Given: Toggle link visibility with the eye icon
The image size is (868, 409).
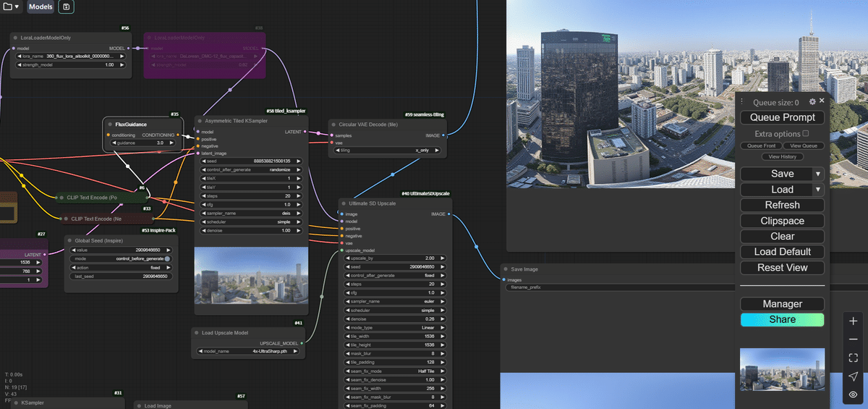Looking at the screenshot, I should [x=854, y=395].
